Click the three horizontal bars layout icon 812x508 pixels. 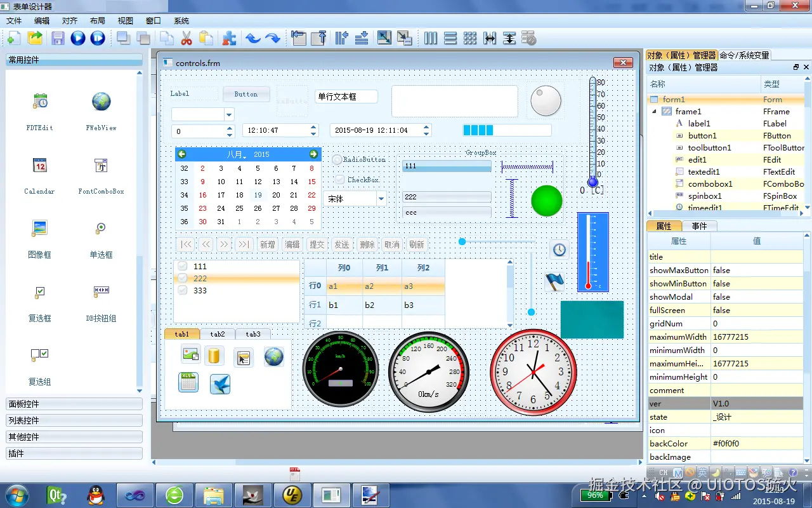pyautogui.click(x=450, y=38)
